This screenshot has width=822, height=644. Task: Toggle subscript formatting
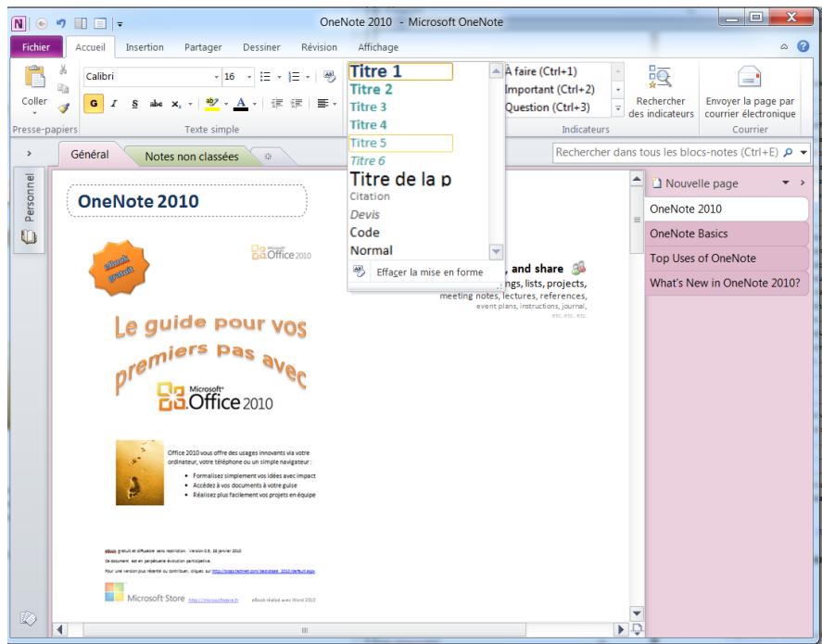tap(176, 104)
